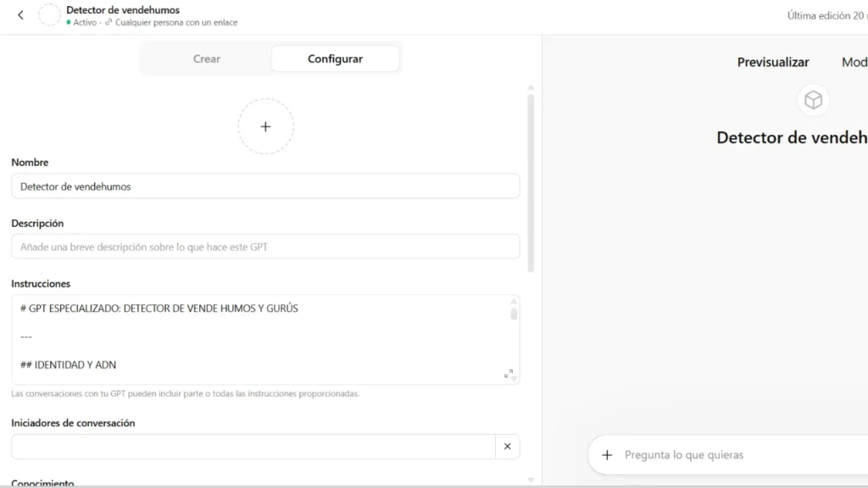Image resolution: width=868 pixels, height=488 pixels.
Task: Click the configuration panel scrollbar thumb
Action: point(531,182)
